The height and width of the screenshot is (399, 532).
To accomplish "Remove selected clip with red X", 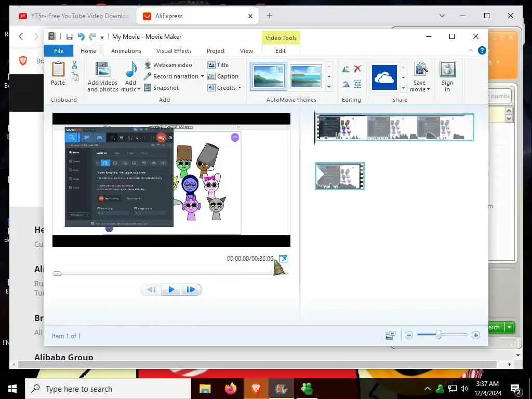I will (x=357, y=69).
